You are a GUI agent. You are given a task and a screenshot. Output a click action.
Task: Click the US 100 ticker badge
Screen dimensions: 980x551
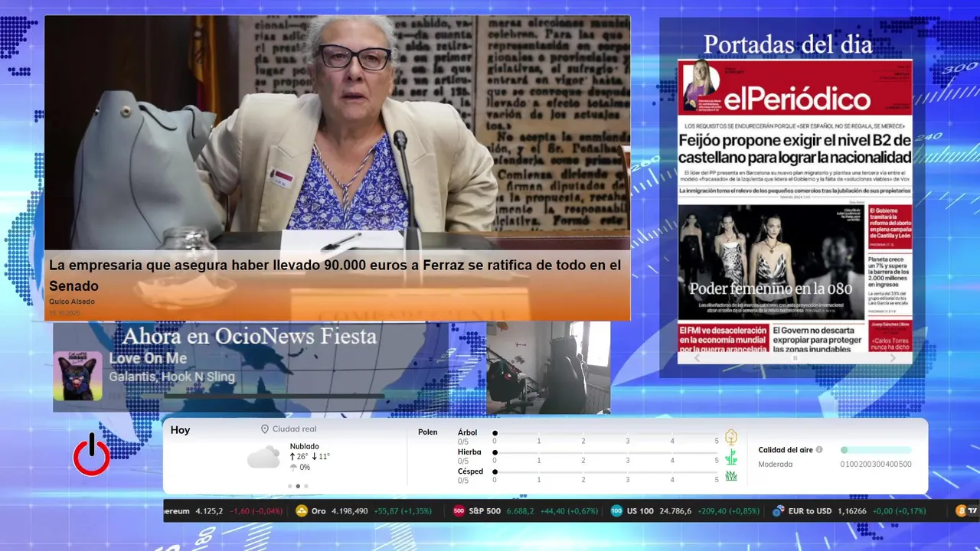pos(616,511)
